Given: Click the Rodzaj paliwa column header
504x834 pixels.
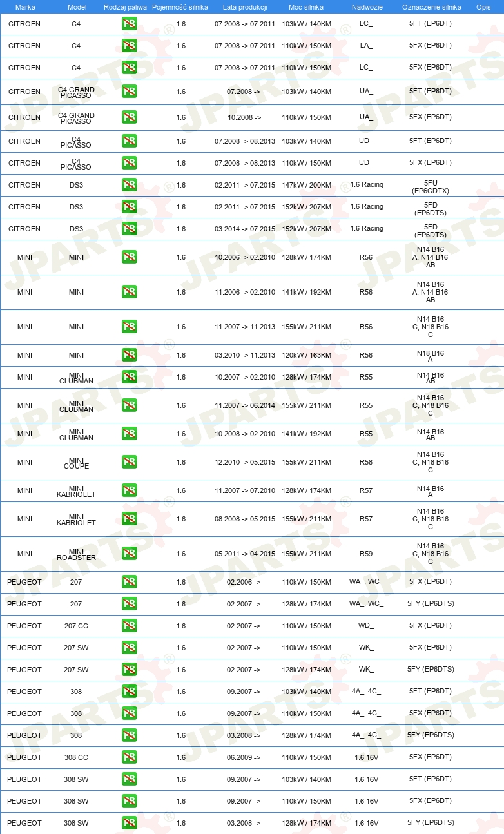Looking at the screenshot, I should pos(125,7).
